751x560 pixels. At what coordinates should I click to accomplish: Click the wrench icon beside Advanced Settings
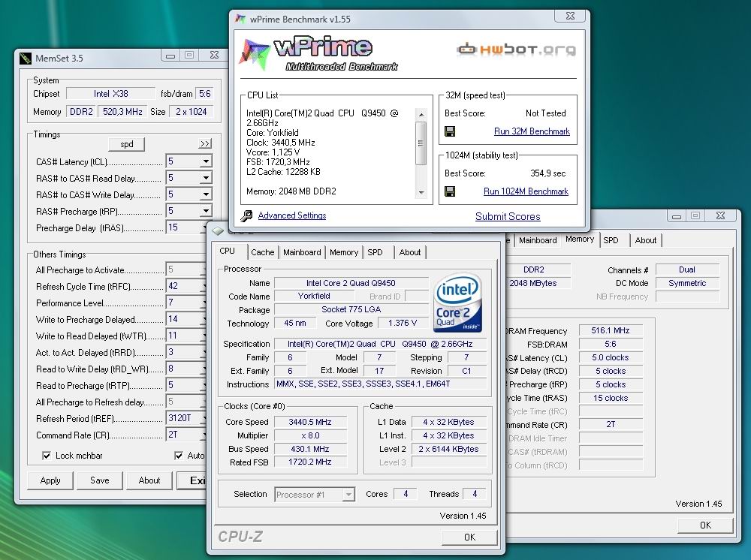coord(246,216)
